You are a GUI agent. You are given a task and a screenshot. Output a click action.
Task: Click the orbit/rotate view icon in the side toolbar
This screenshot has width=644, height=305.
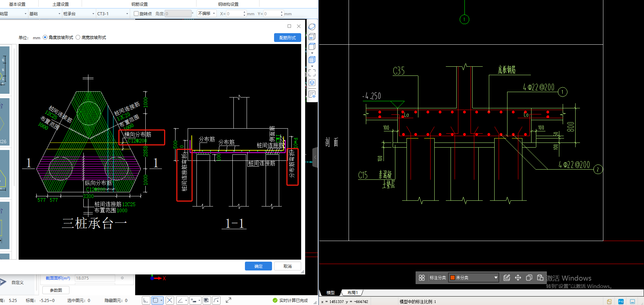[x=312, y=27]
